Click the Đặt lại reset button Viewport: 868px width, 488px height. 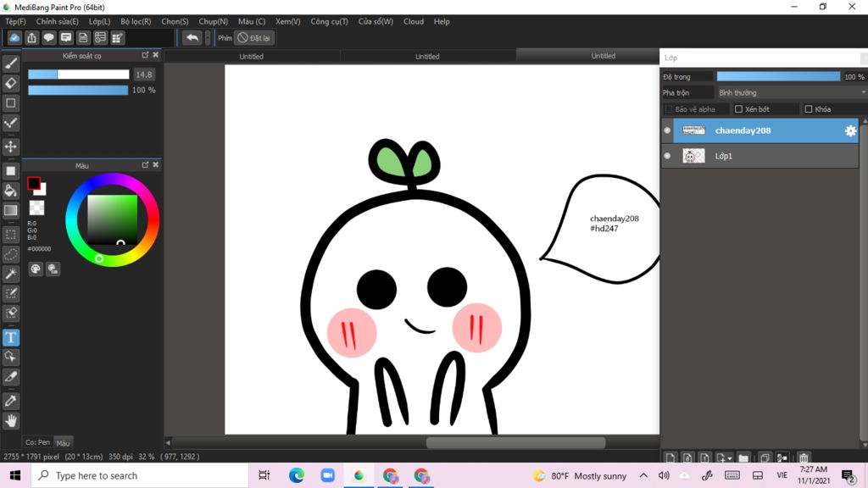point(254,37)
